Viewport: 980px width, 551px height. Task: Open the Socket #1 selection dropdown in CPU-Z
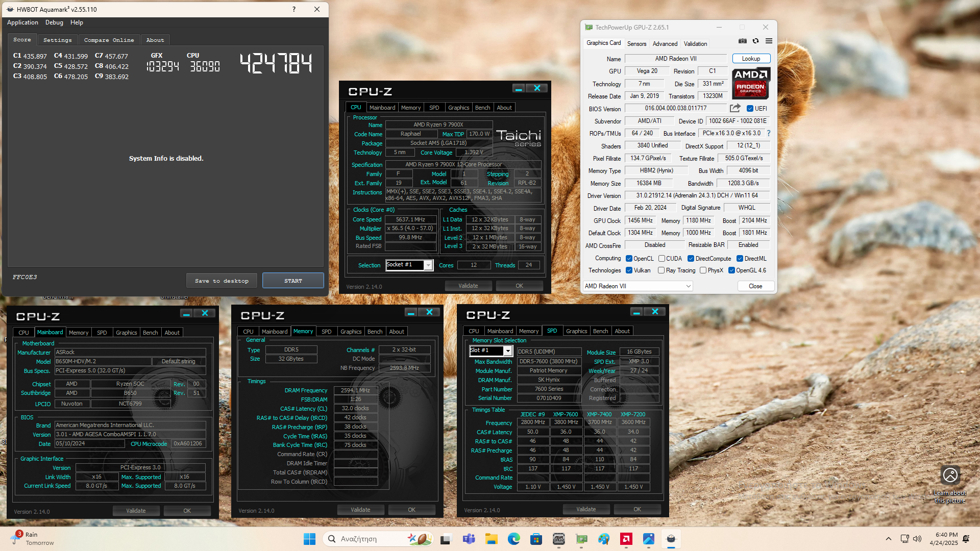(409, 265)
